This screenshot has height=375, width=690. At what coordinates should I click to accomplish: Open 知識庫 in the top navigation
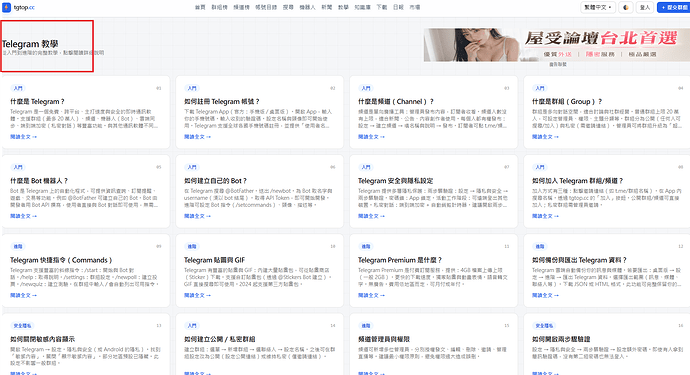[x=362, y=7]
